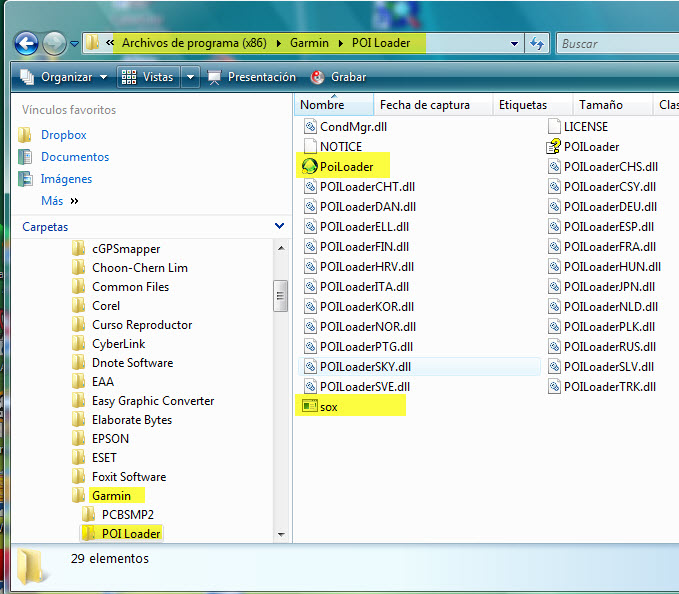Focus the Buscar search field
The image size is (679, 594).
click(x=618, y=44)
